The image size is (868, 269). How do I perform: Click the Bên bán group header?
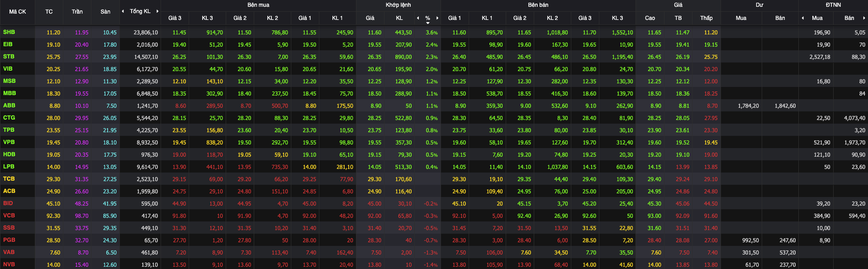click(x=538, y=5)
